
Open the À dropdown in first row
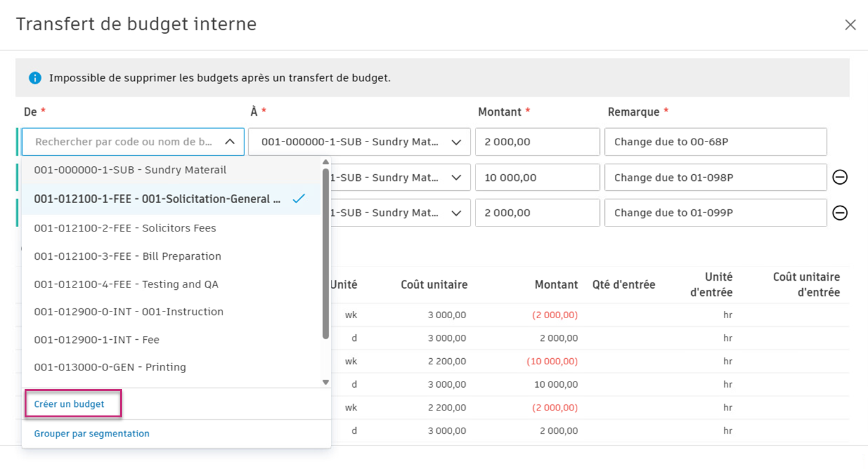click(x=456, y=142)
